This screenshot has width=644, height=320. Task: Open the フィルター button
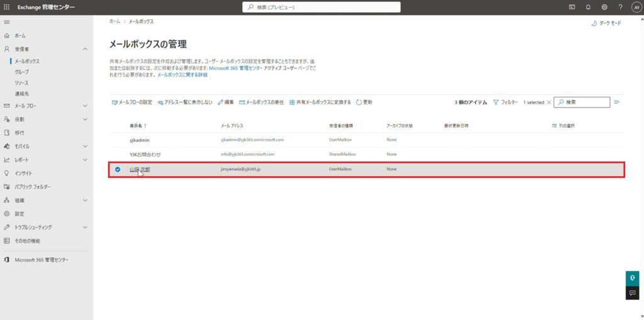505,102
